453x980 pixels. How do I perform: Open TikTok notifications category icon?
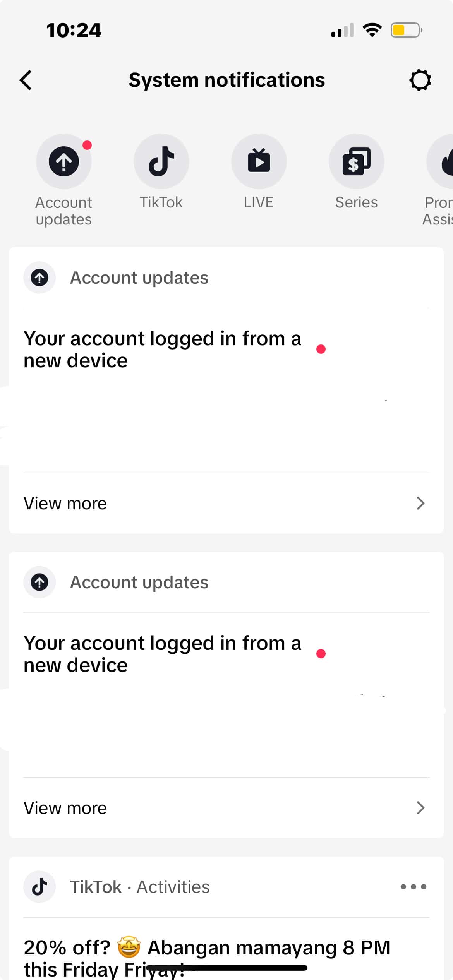click(x=161, y=161)
